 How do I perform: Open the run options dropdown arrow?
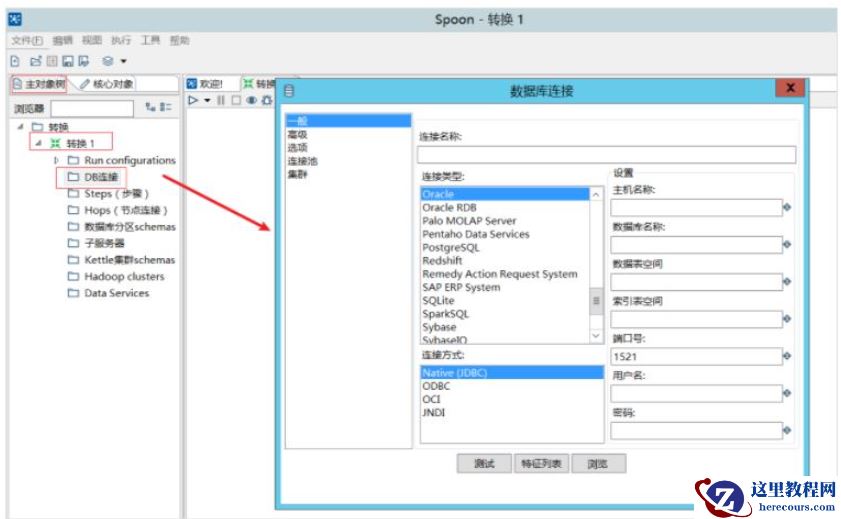pyautogui.click(x=207, y=101)
